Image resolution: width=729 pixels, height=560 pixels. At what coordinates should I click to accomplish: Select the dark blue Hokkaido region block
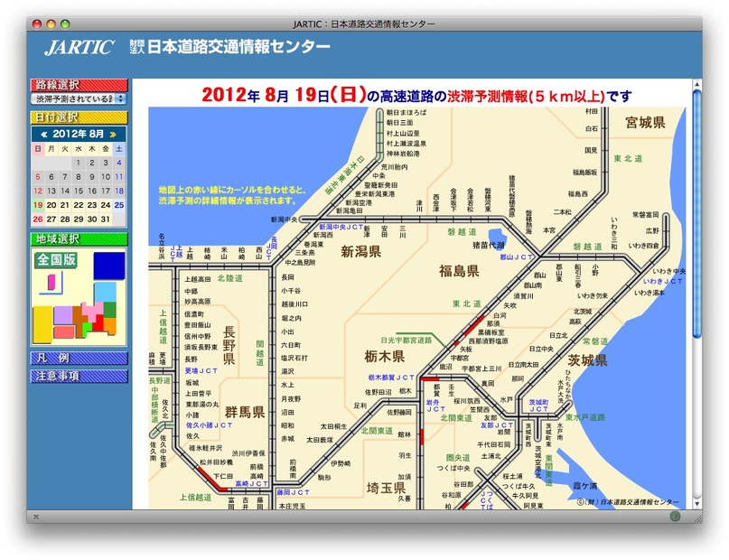(109, 266)
